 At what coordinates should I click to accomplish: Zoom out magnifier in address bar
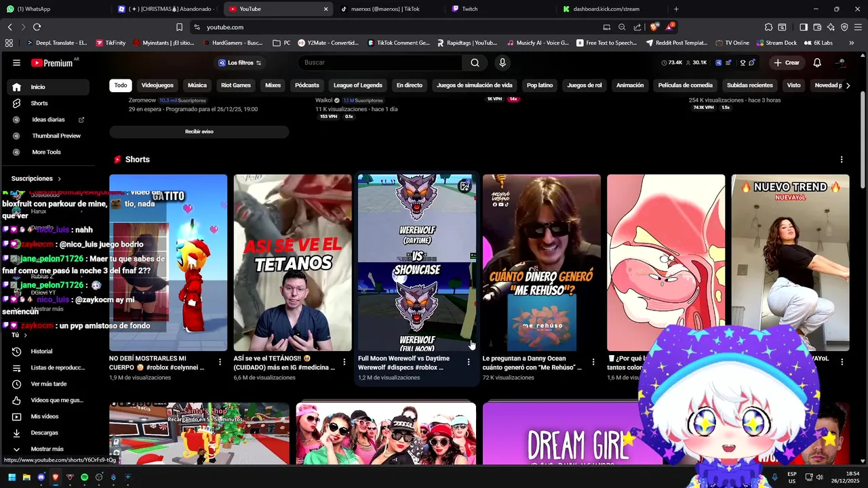622,27
